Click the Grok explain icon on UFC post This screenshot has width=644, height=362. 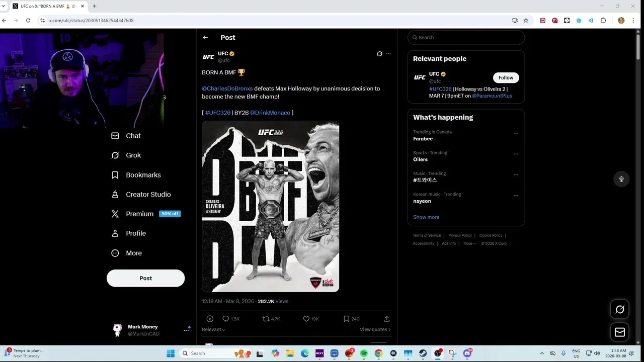[x=379, y=54]
